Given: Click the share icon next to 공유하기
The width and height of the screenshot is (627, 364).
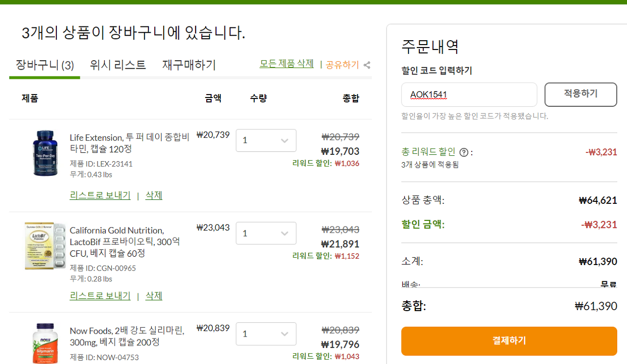Looking at the screenshot, I should tap(367, 65).
